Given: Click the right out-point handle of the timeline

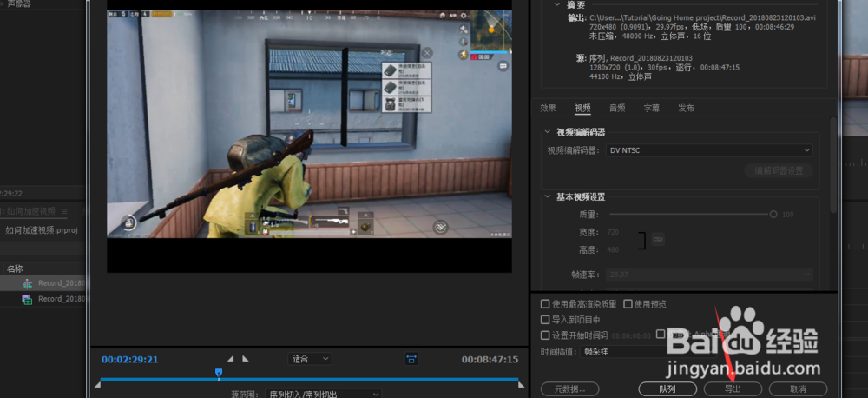Looking at the screenshot, I should pyautogui.click(x=521, y=384).
